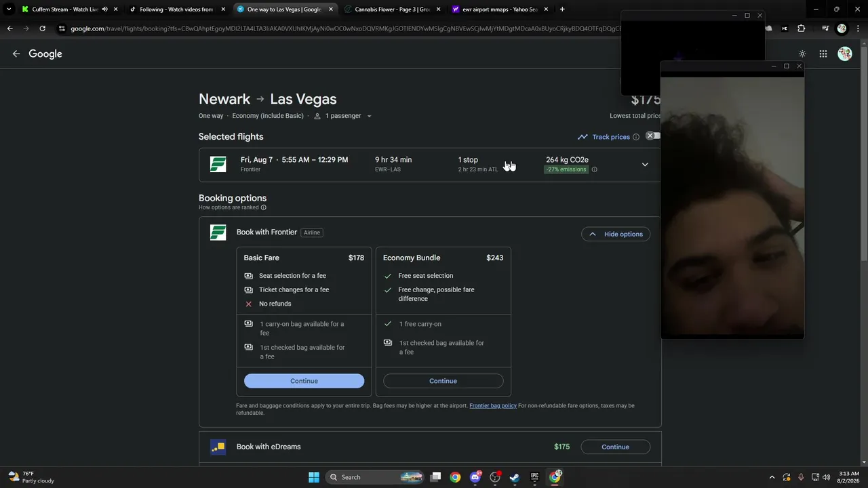This screenshot has width=868, height=488.
Task: Open Discord from the taskbar
Action: (475, 477)
